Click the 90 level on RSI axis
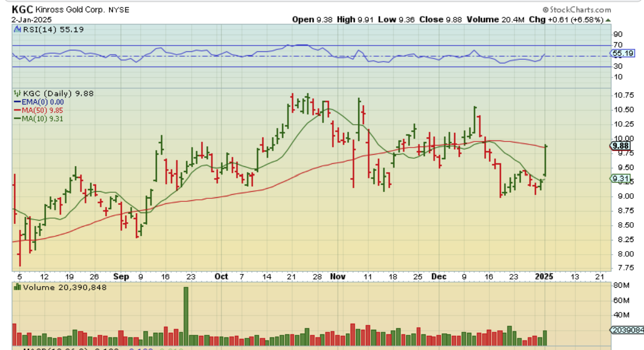The height and width of the screenshot is (350, 644). [617, 34]
